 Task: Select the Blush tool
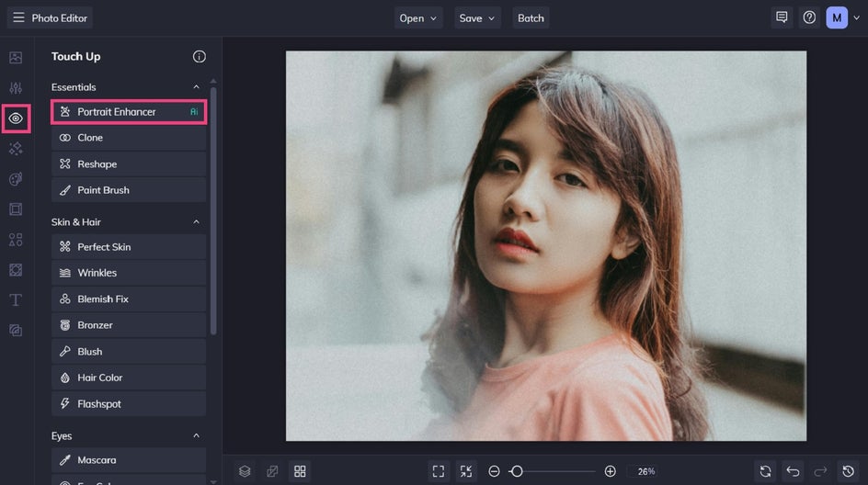click(x=129, y=352)
